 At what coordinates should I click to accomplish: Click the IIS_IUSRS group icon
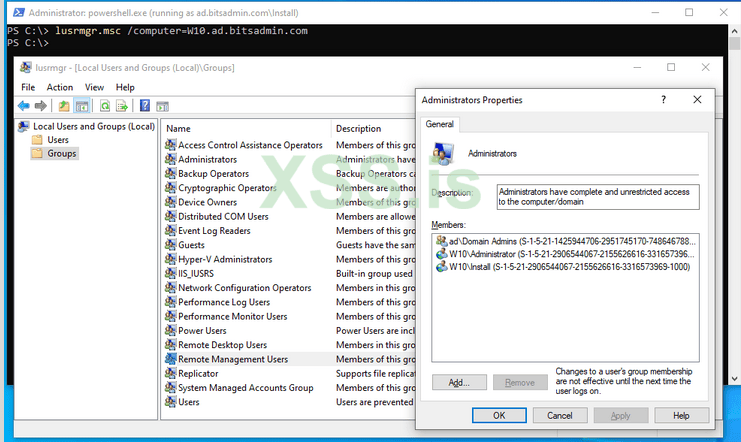(x=170, y=273)
